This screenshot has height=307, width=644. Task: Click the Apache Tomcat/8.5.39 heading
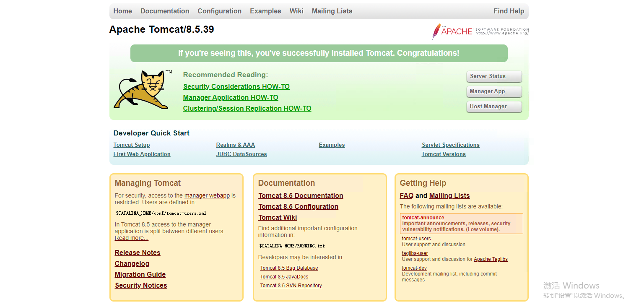pyautogui.click(x=161, y=29)
